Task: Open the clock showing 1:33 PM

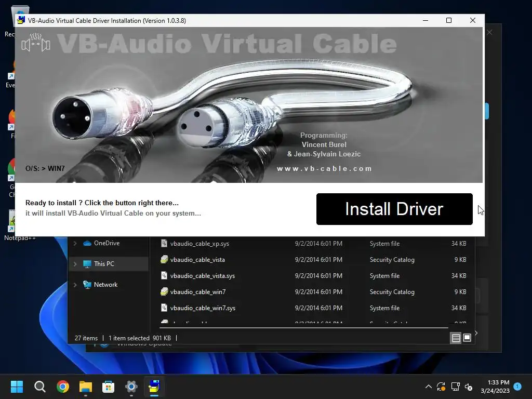Action: [495, 387]
